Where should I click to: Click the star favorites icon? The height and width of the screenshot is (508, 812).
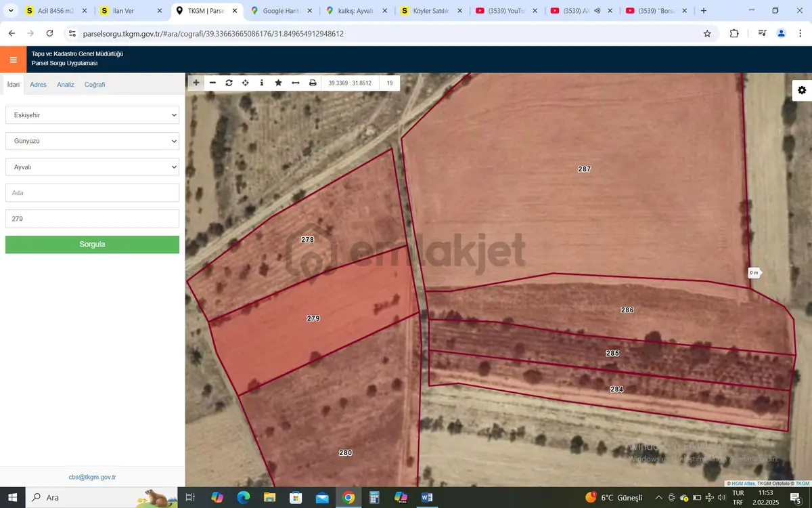[x=278, y=83]
